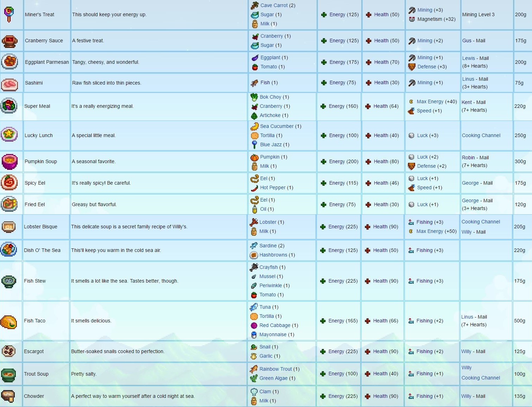Click the 'Magnetism (+32)' buff text
Viewport: 532px width, 407px height.
(437, 19)
